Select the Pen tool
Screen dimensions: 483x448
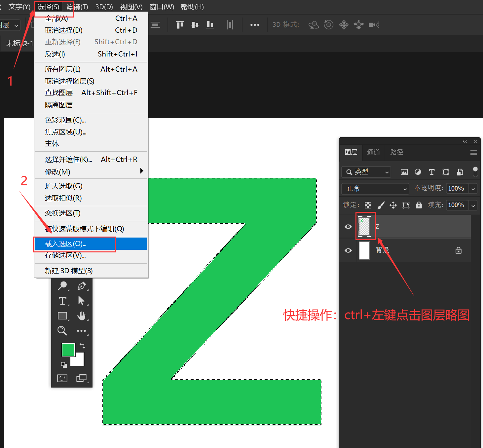tap(82, 285)
